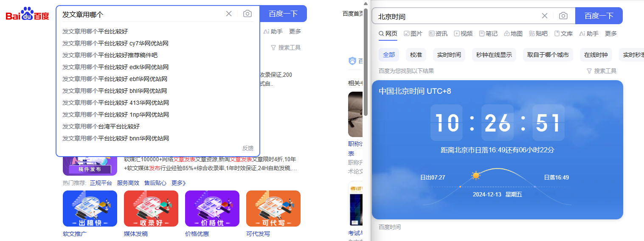Select suggestion ending with ebf华网优站网
The height and width of the screenshot is (241, 644).
point(115,79)
